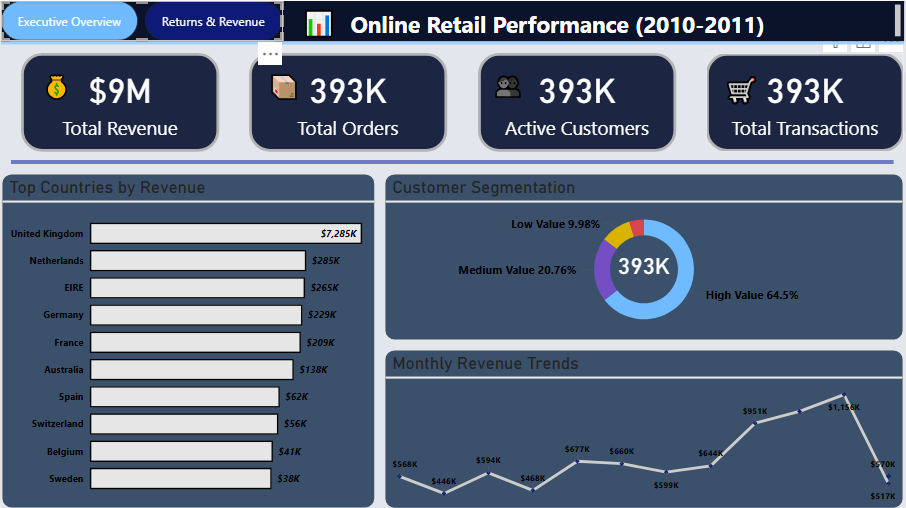Select the United Kingdom revenue bar
This screenshot has height=508, width=906.
(x=226, y=233)
